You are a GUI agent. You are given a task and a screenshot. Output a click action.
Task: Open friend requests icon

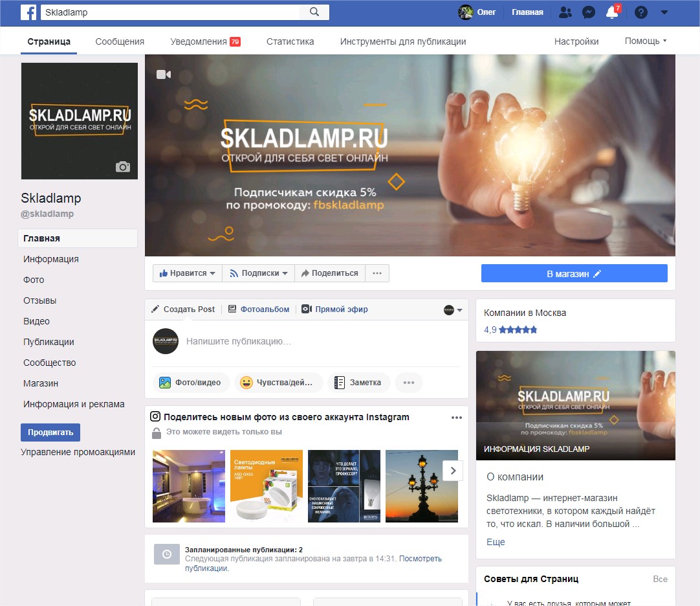pos(565,12)
